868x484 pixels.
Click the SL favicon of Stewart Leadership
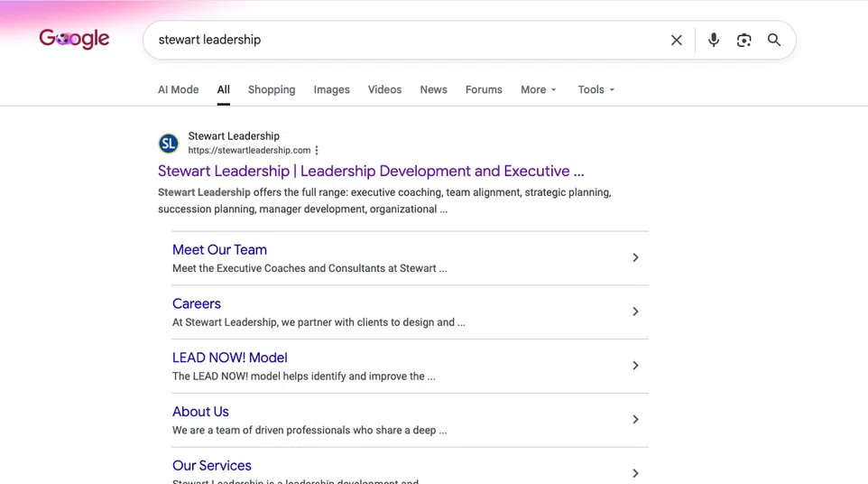tap(169, 144)
